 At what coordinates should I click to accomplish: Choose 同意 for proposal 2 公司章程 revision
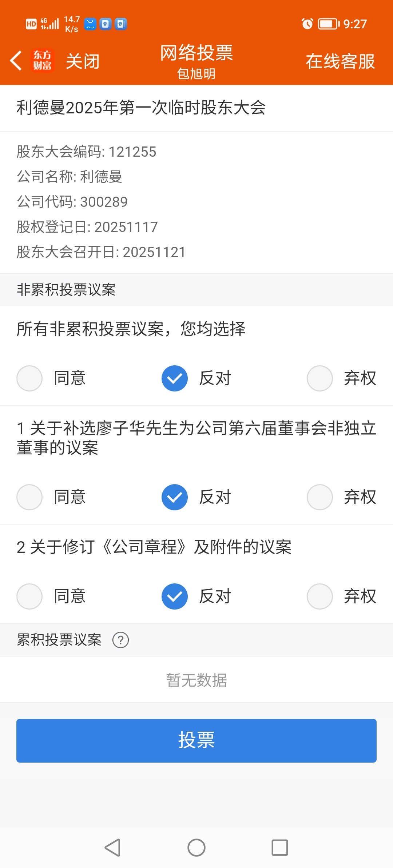click(29, 596)
